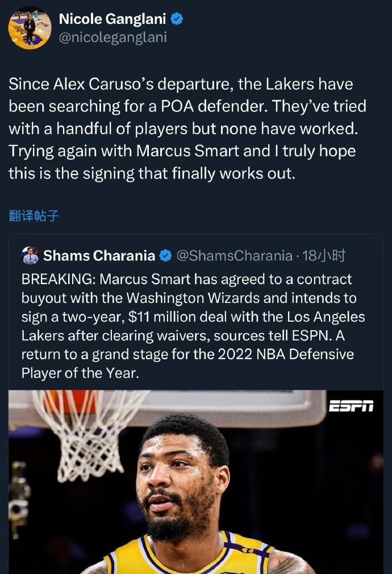Click the 18小时 timestamp
The height and width of the screenshot is (574, 392).
(x=324, y=256)
